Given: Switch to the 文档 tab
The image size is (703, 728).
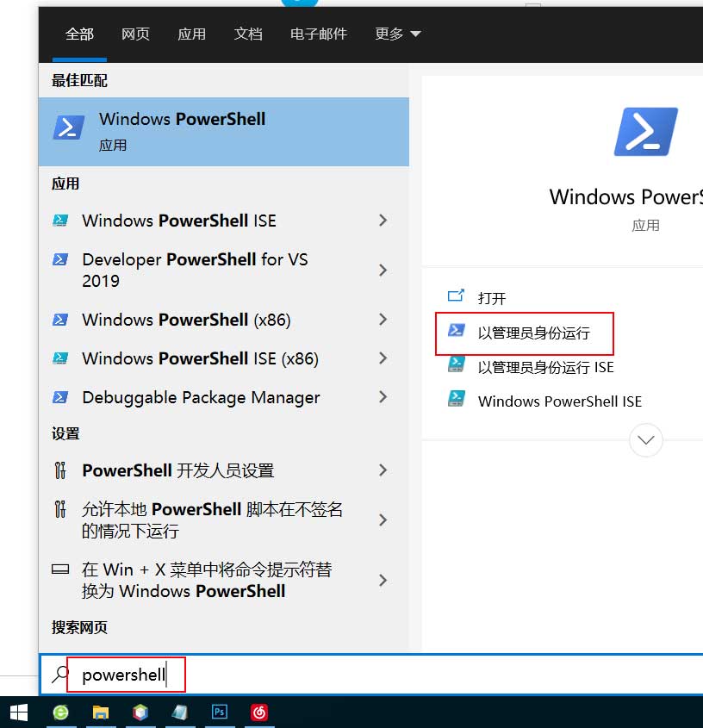Looking at the screenshot, I should click(248, 34).
